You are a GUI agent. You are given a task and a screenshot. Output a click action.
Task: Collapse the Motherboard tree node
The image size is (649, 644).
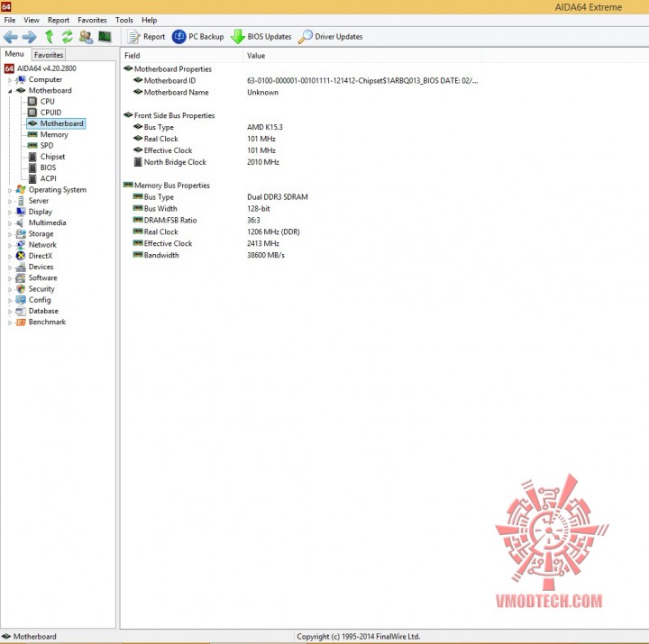tap(10, 91)
